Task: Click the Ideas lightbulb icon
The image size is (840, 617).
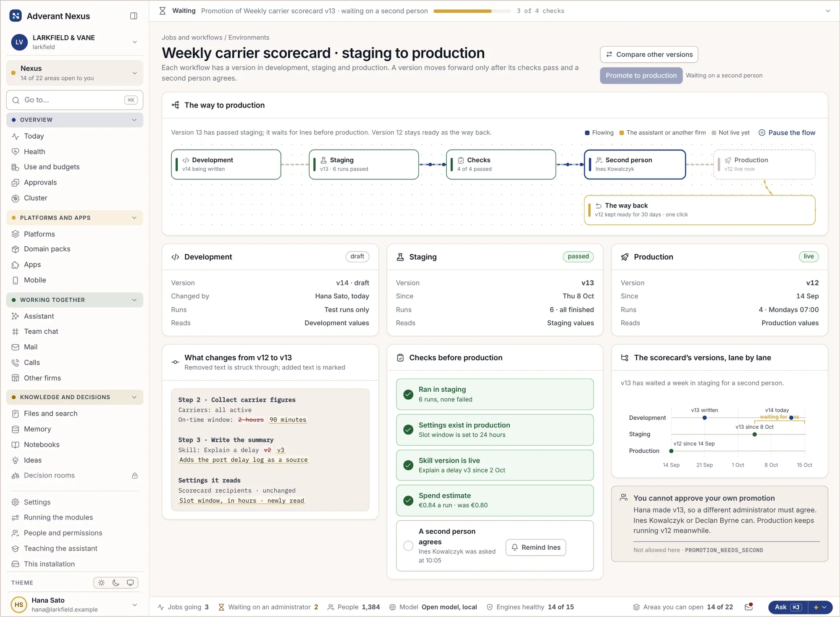Action: click(16, 460)
